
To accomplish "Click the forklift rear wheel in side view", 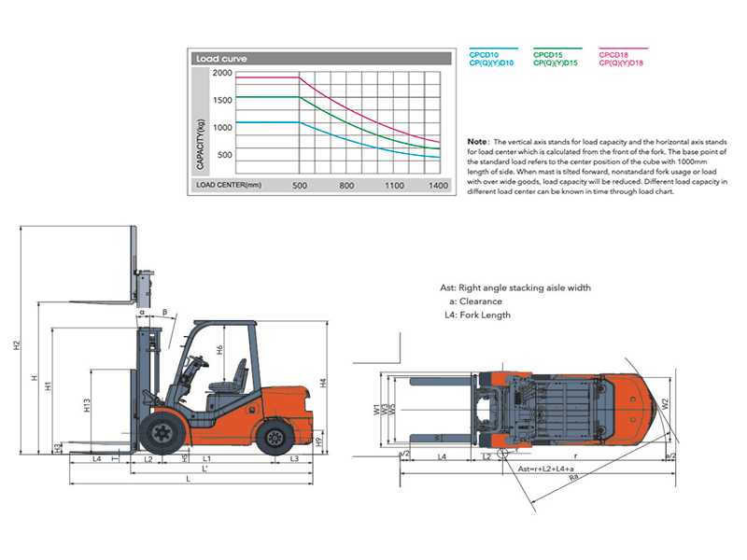I will coord(275,438).
